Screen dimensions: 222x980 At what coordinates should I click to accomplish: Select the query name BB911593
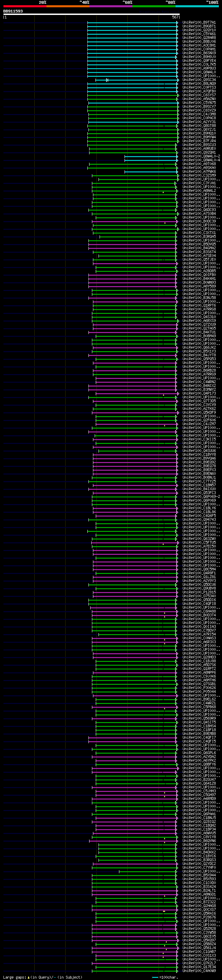coord(13,11)
